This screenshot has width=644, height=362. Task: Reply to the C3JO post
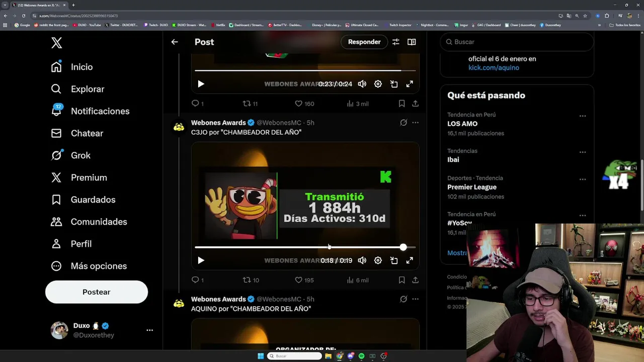(x=198, y=280)
